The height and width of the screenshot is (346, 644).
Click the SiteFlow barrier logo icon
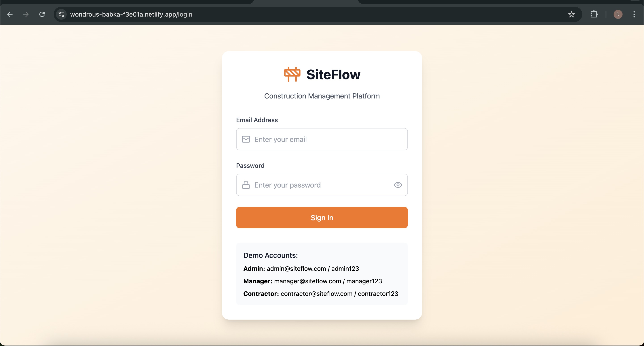pos(292,74)
